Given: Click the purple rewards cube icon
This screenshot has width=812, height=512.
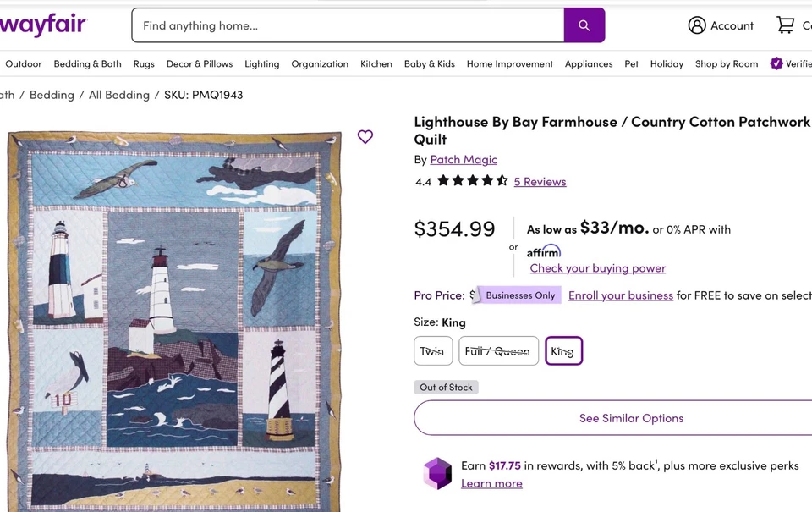Looking at the screenshot, I should pos(436,474).
